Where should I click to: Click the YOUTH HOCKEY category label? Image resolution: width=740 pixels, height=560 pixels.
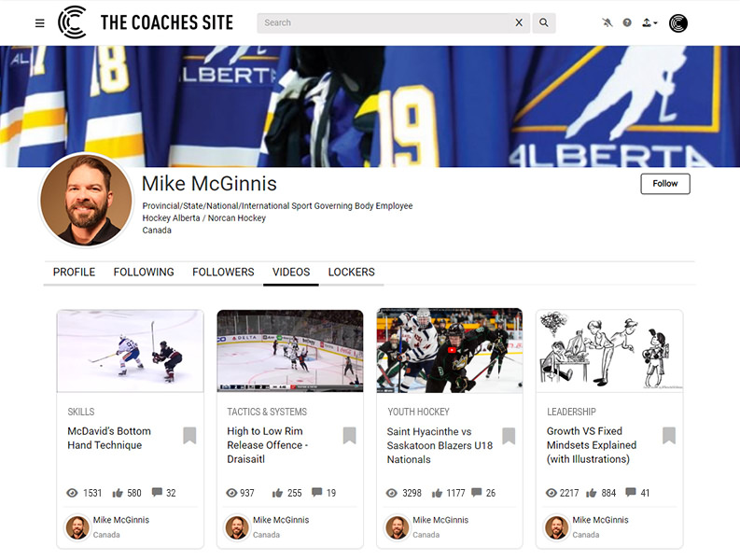pyautogui.click(x=418, y=412)
